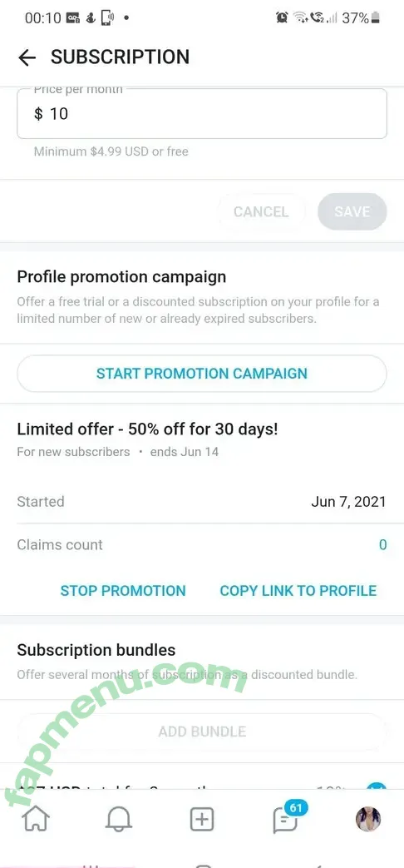Tap the Limited offer 50% off heading
Viewport: 404px width, 868px height.
click(x=148, y=429)
